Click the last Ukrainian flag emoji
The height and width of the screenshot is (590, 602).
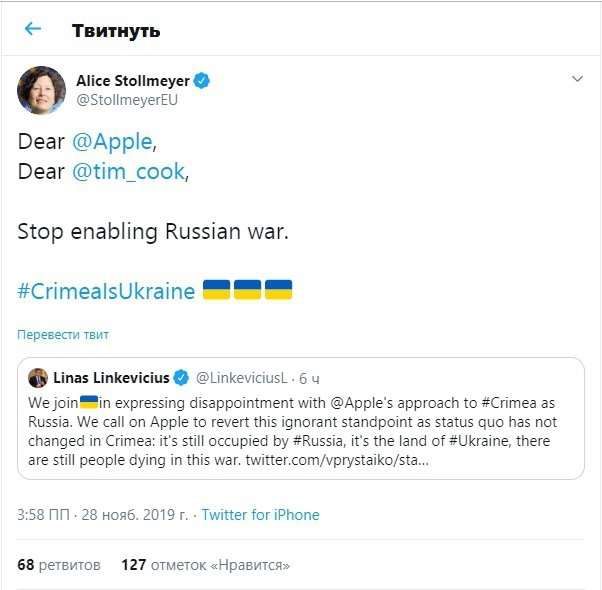279,291
